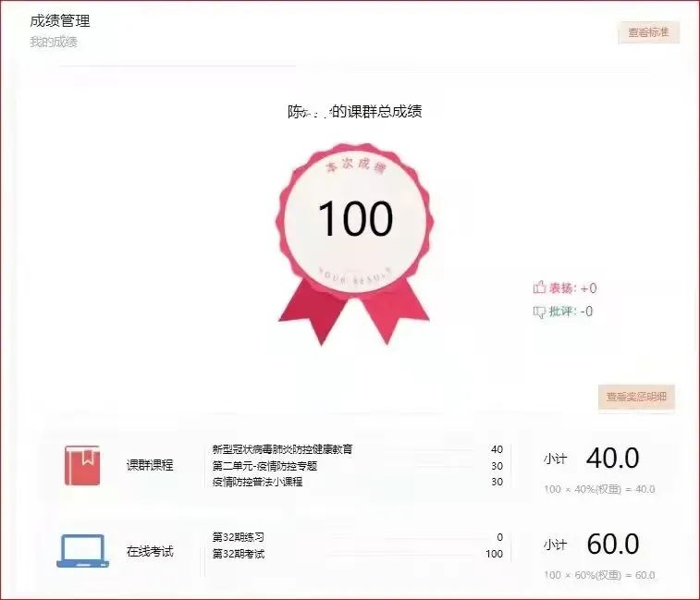Click the red book 课群课程 icon
The width and height of the screenshot is (700, 600).
[82, 465]
